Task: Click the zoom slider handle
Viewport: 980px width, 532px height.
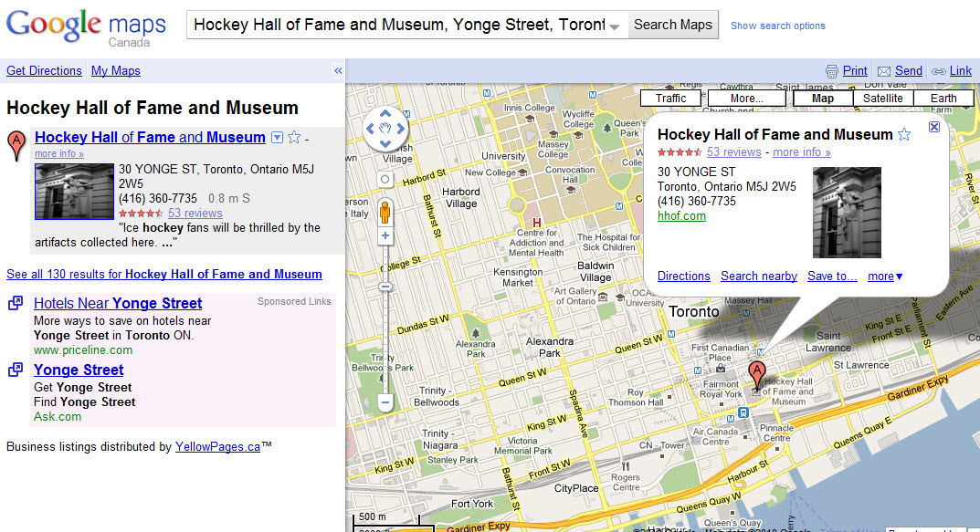Action: (x=385, y=287)
